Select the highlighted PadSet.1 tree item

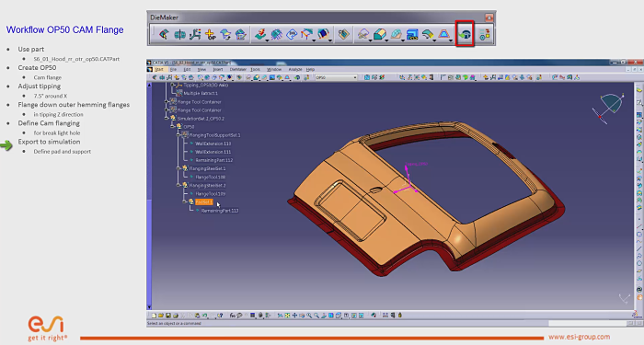click(204, 202)
